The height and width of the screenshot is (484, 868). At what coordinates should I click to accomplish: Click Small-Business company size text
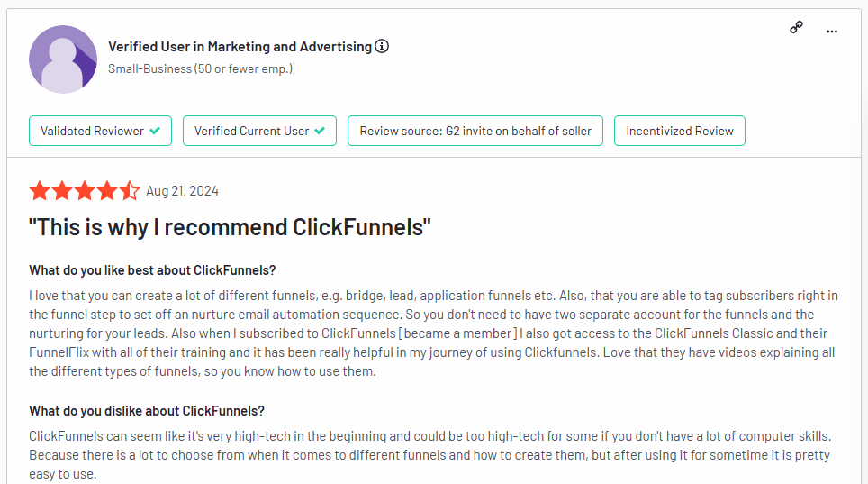tap(201, 68)
